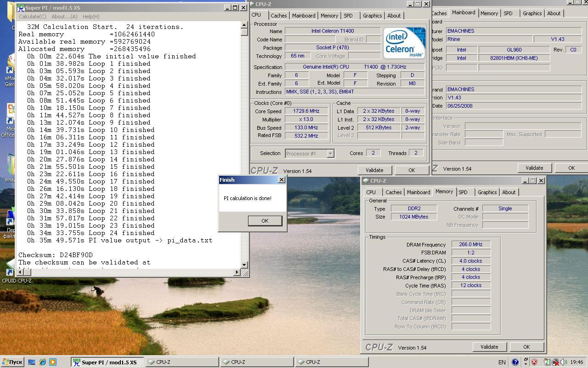Click the Checksum: D24BF90D line
The height and width of the screenshot is (368, 588).
coord(56,255)
